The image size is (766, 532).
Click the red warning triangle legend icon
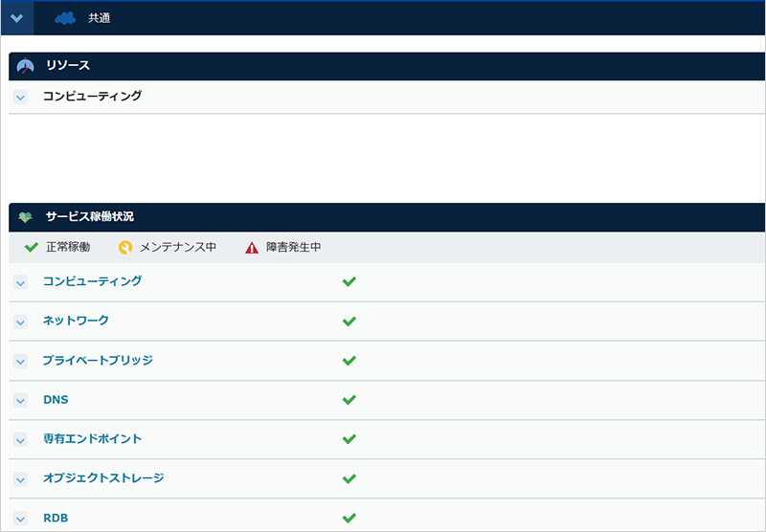tap(252, 248)
